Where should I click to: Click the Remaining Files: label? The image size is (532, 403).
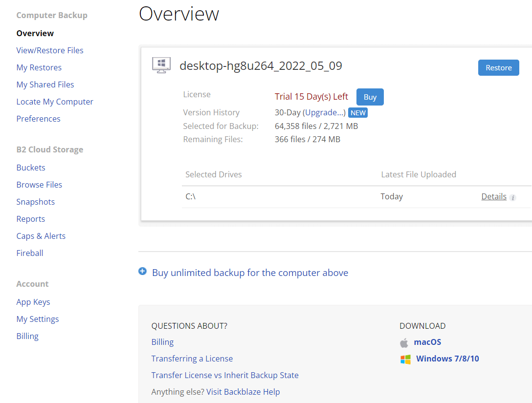click(x=213, y=139)
